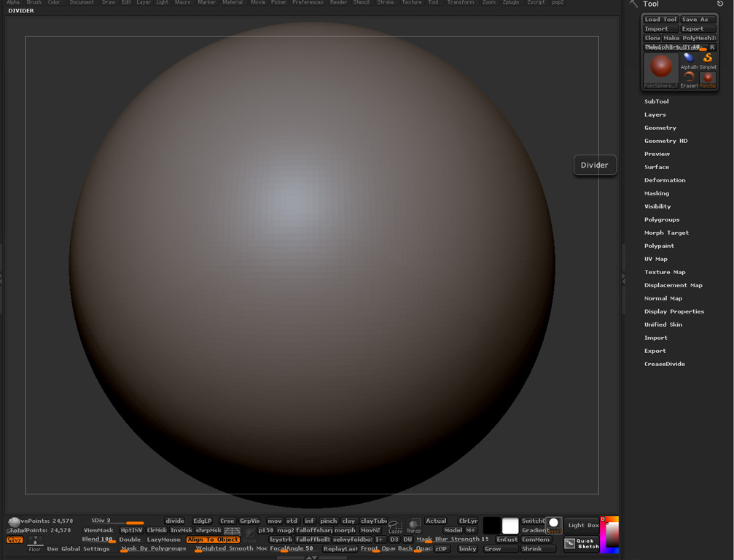
Task: Click the Transp transparency icon
Action: click(414, 526)
